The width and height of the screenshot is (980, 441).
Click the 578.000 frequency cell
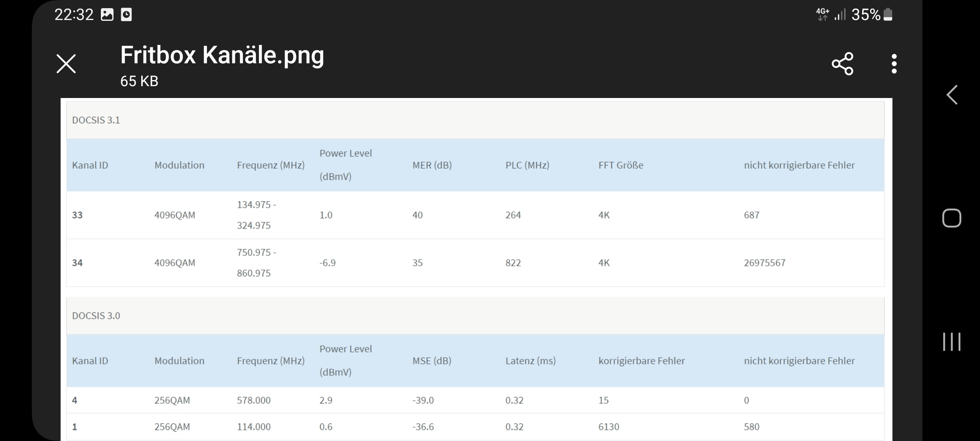[254, 401]
